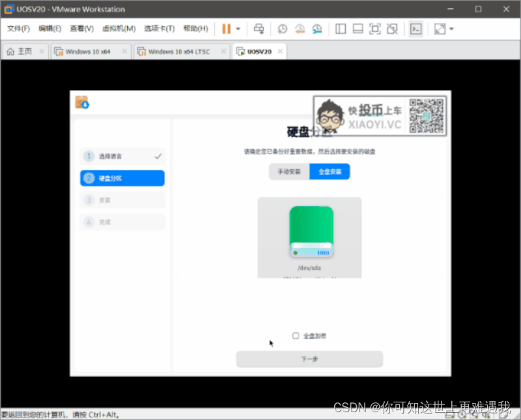Switch to Unity mode icon
Viewport: 521px width, 420px height.
[393, 29]
